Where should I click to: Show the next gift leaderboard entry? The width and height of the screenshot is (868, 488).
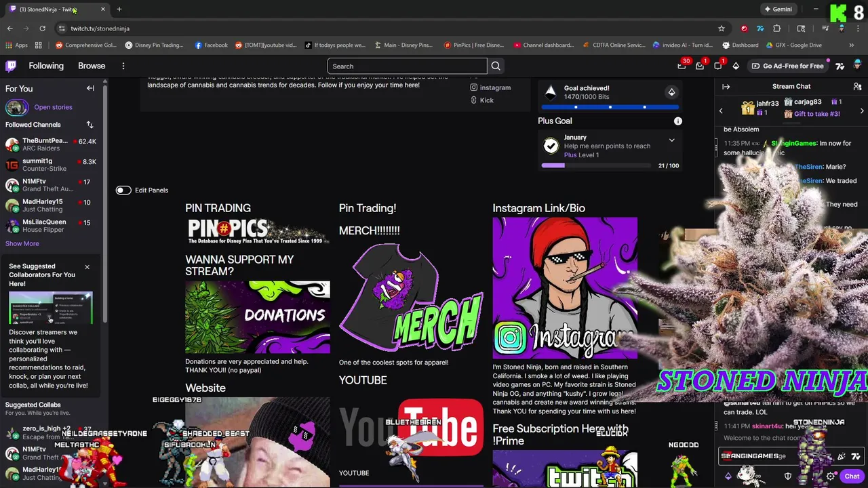(x=862, y=110)
